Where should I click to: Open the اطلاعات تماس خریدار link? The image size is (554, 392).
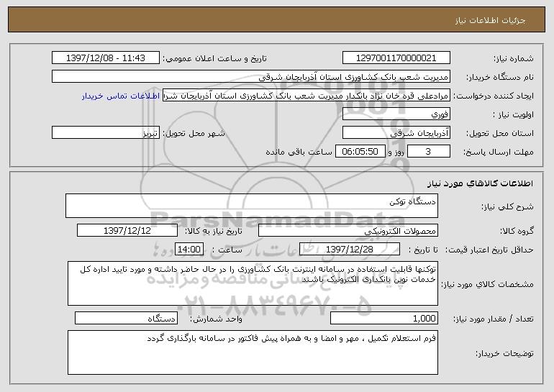point(121,96)
